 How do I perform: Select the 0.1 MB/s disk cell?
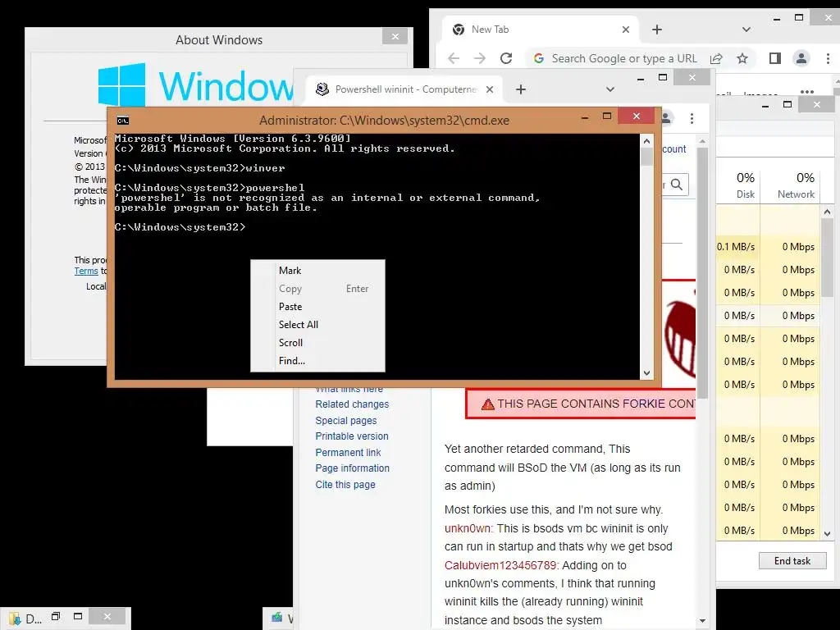point(737,247)
